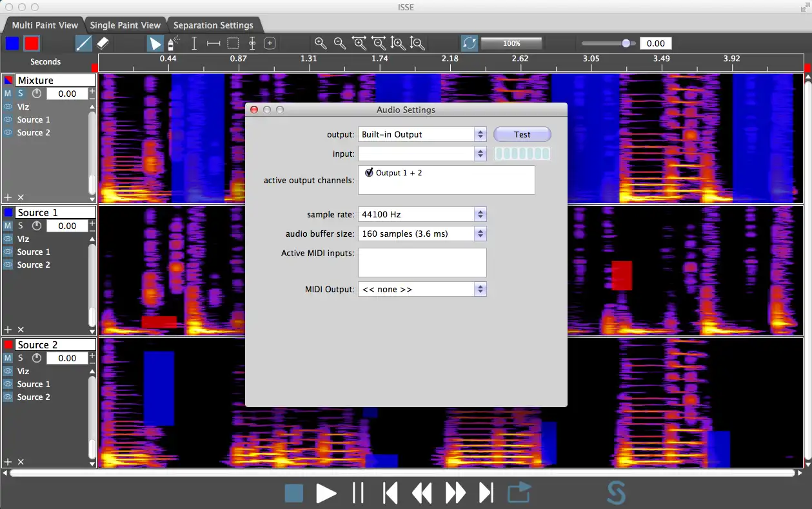Click the first zoom in magnifier
The image size is (812, 509).
pyautogui.click(x=321, y=43)
